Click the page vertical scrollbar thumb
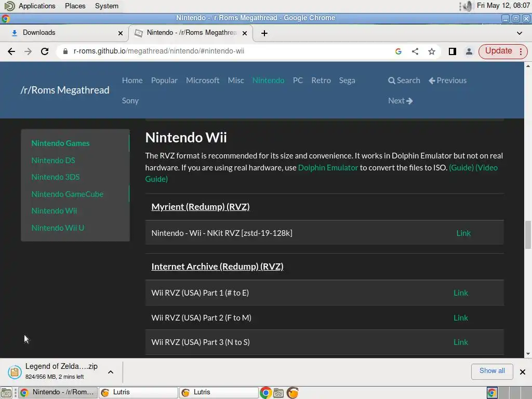This screenshot has height=399, width=532. 528,235
